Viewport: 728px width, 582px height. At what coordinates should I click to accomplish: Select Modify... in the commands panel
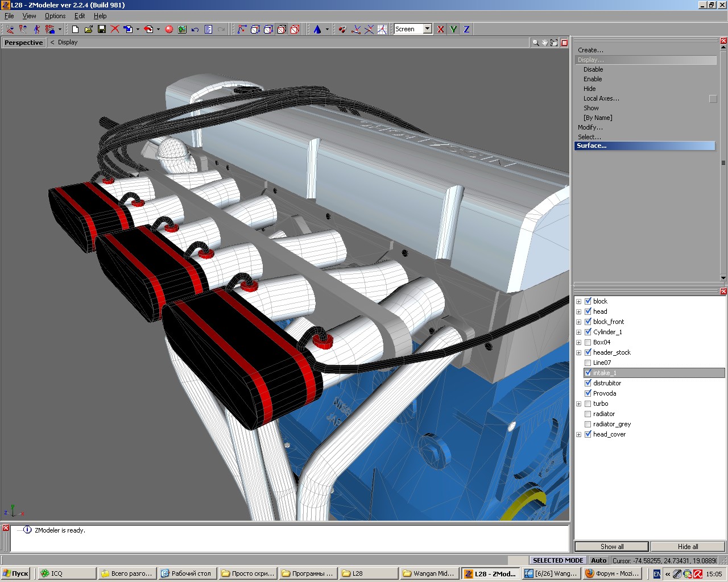pos(590,127)
